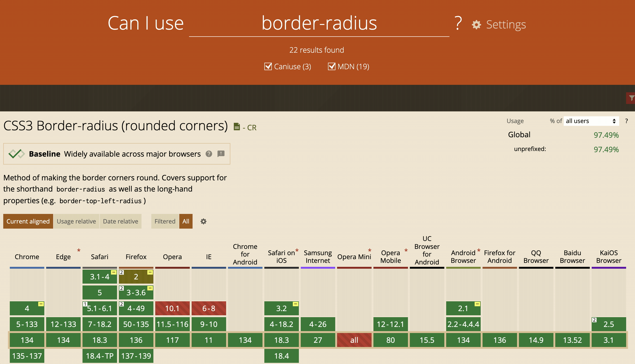This screenshot has width=635, height=364.
Task: Click the filter funnel icon at right edge
Action: pos(632,98)
